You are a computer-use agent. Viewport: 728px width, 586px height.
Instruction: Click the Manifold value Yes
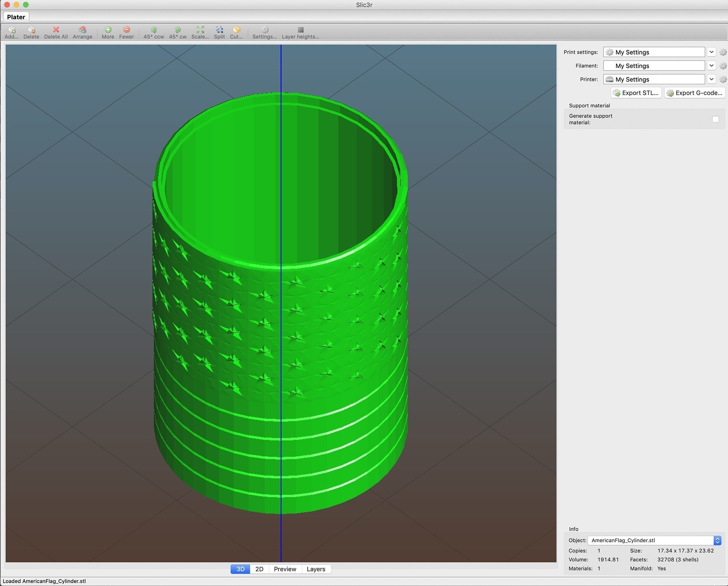click(661, 569)
